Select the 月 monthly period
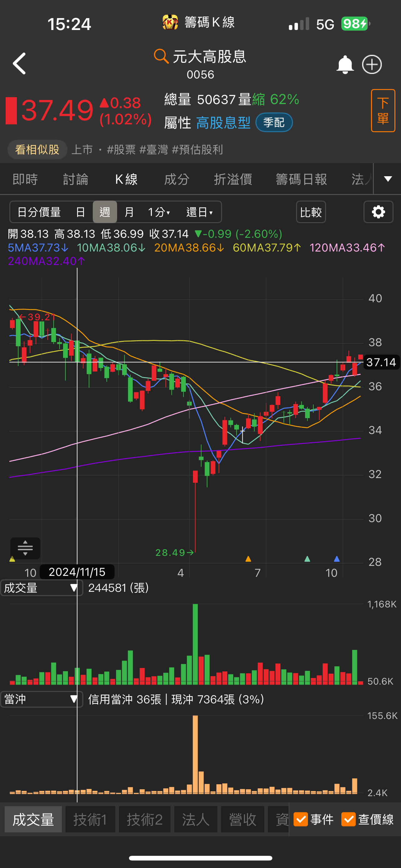Image resolution: width=401 pixels, height=868 pixels. pyautogui.click(x=129, y=212)
